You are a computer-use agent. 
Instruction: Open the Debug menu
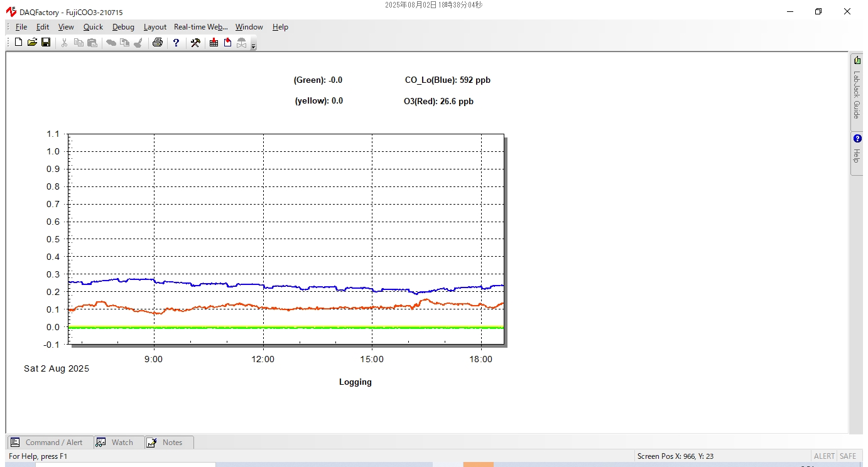pos(123,27)
